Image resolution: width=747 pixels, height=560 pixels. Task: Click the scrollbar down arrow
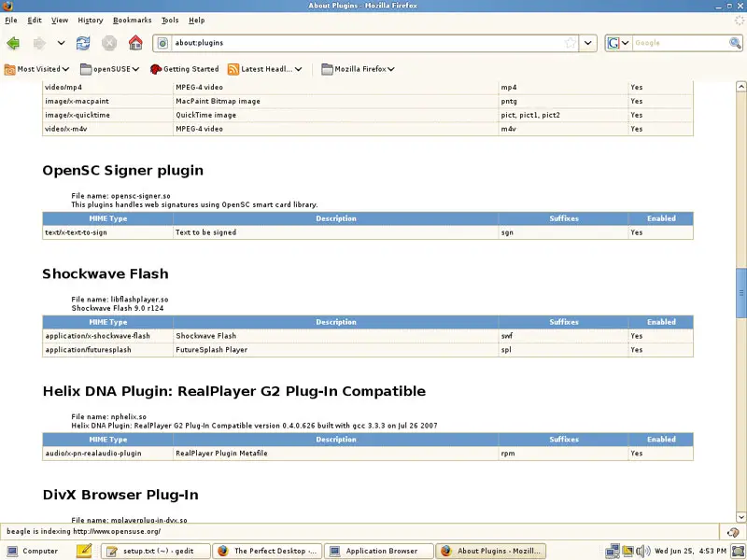740,517
